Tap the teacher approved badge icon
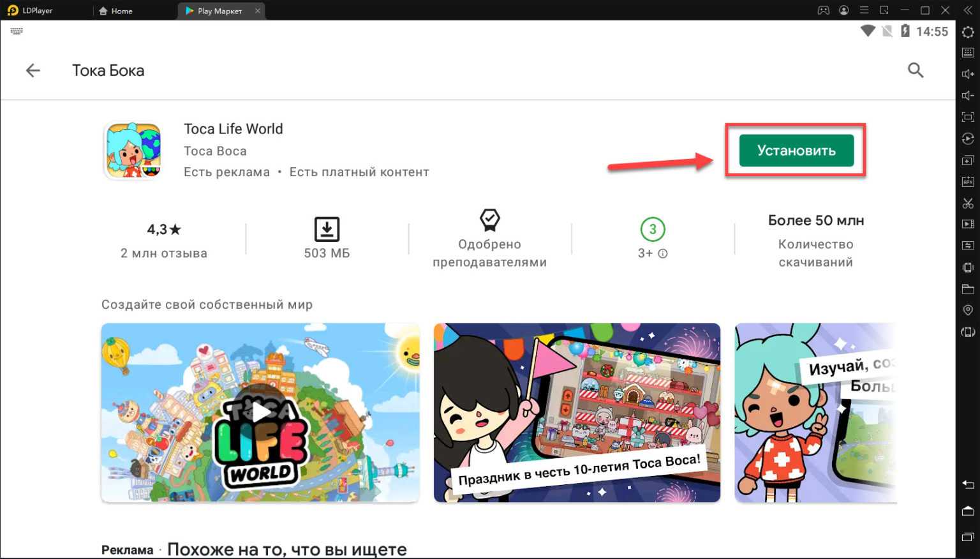 coord(489,220)
